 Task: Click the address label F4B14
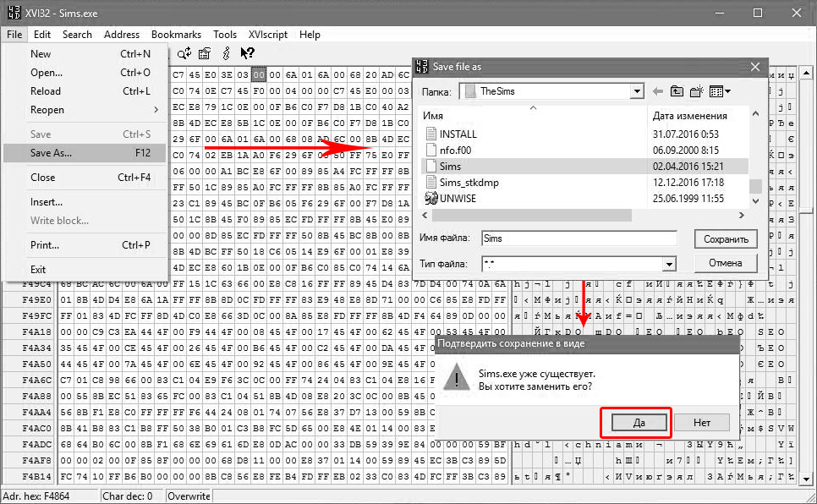tap(36, 476)
